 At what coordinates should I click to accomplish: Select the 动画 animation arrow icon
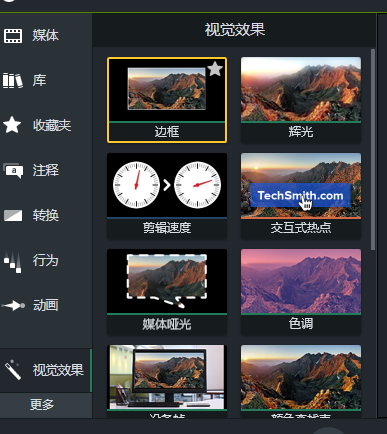[13, 305]
